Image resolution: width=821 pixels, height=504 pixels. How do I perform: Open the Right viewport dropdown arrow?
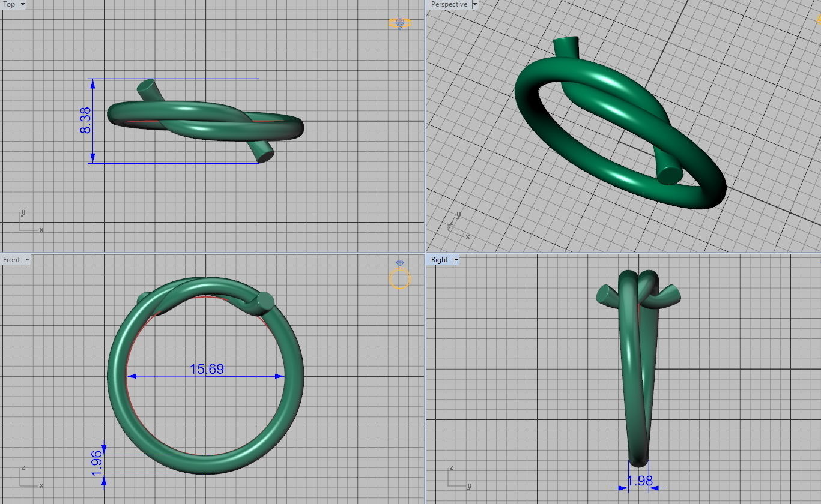456,260
